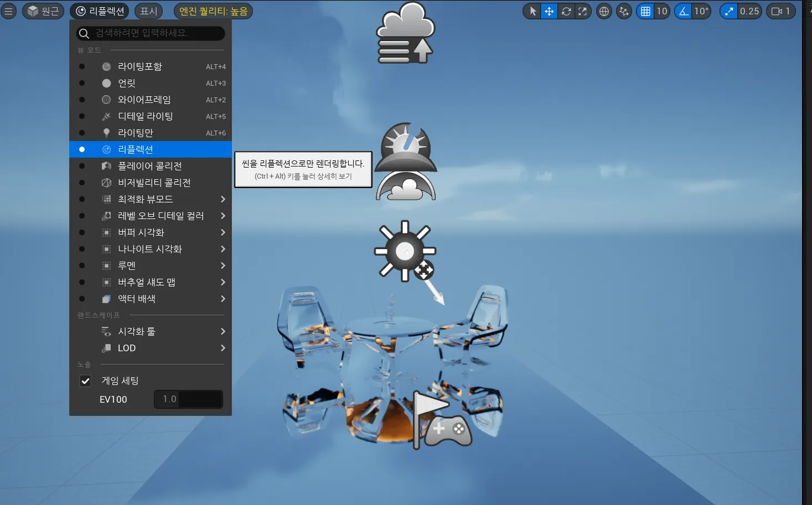Toggle the 게임 세팅 checkbox

(x=85, y=381)
